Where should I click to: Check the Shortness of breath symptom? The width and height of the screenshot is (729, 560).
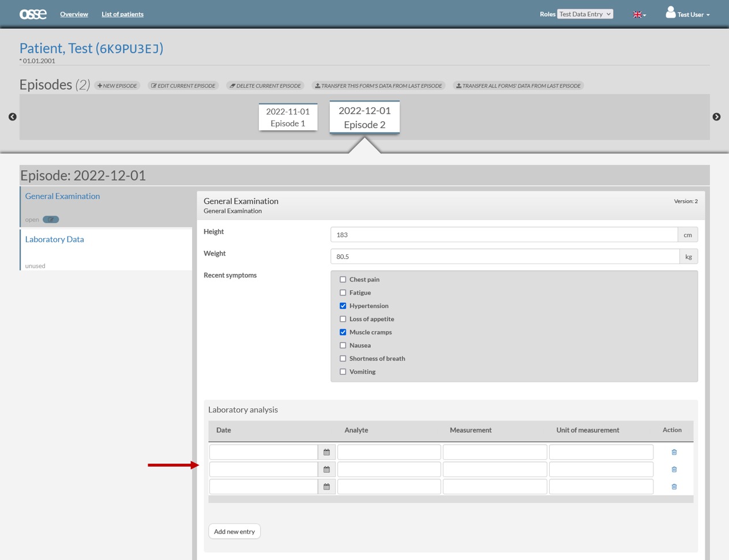343,359
